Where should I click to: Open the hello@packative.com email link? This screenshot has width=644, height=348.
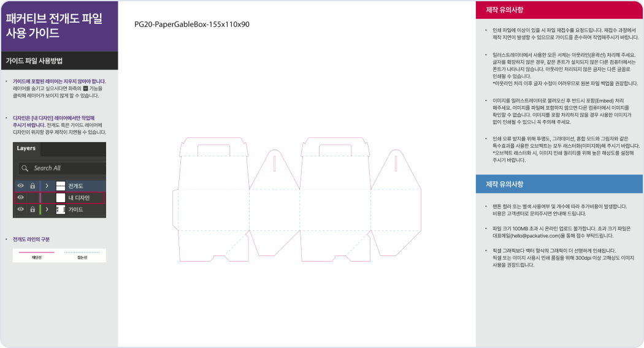tap(530, 235)
